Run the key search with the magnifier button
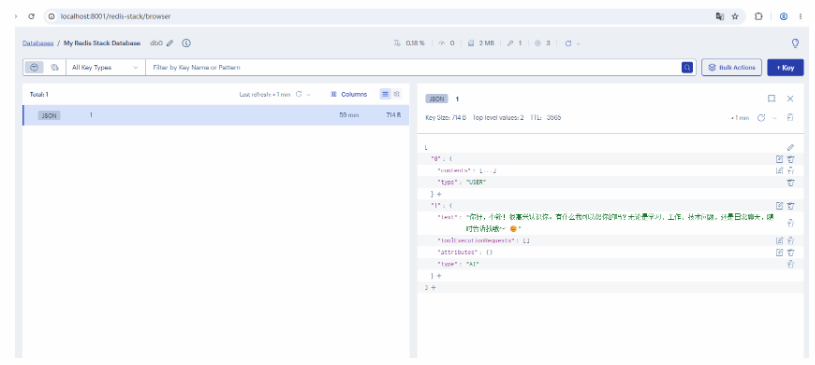The image size is (815, 365). pos(687,68)
